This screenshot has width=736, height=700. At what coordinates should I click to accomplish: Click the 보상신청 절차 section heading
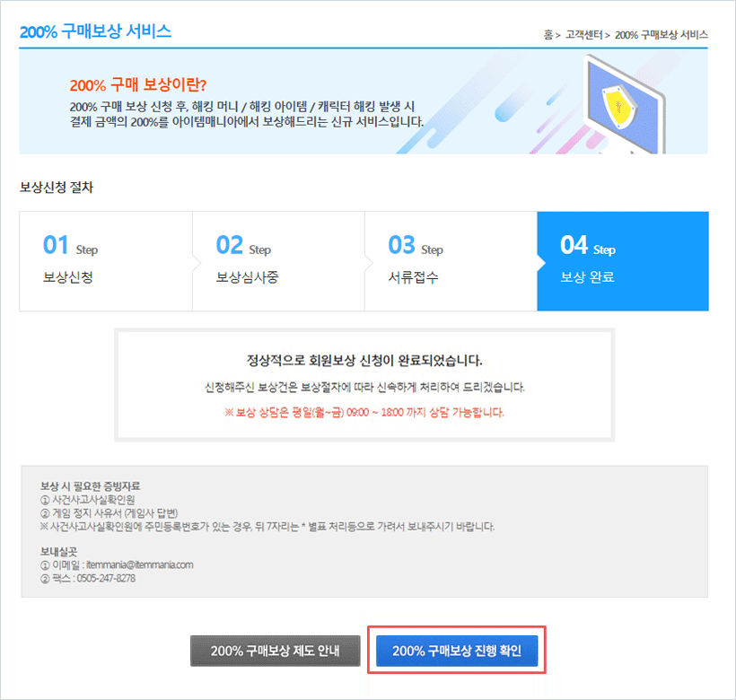pos(57,188)
